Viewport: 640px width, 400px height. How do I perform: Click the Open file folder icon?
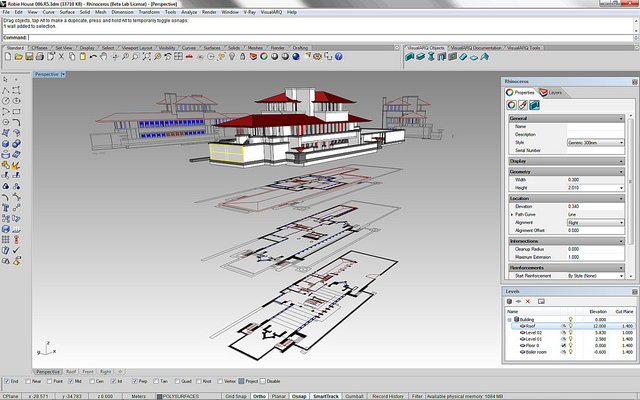point(20,59)
